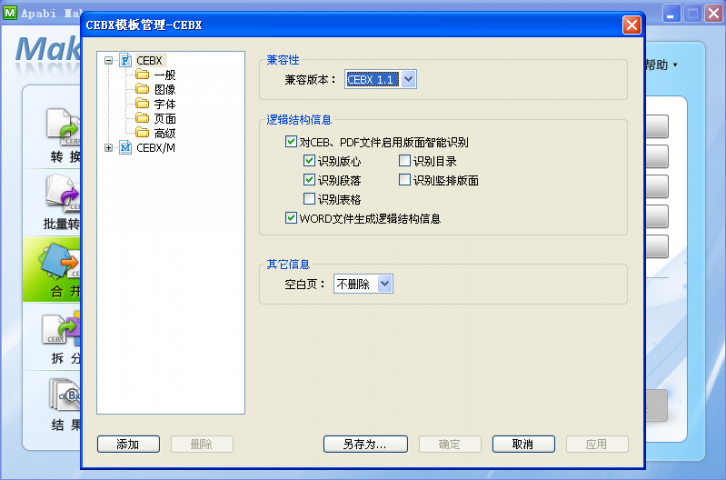726x480 pixels.
Task: Enable 识别目录 checkbox
Action: (x=405, y=161)
